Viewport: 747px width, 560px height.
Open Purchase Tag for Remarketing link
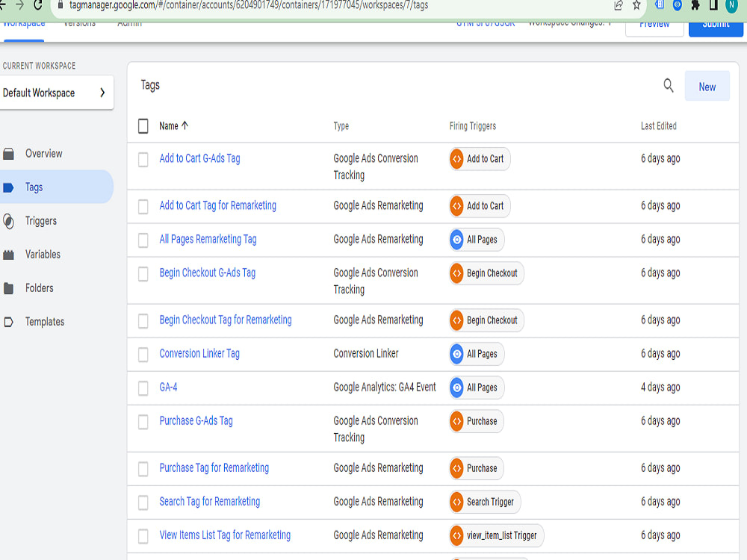214,468
